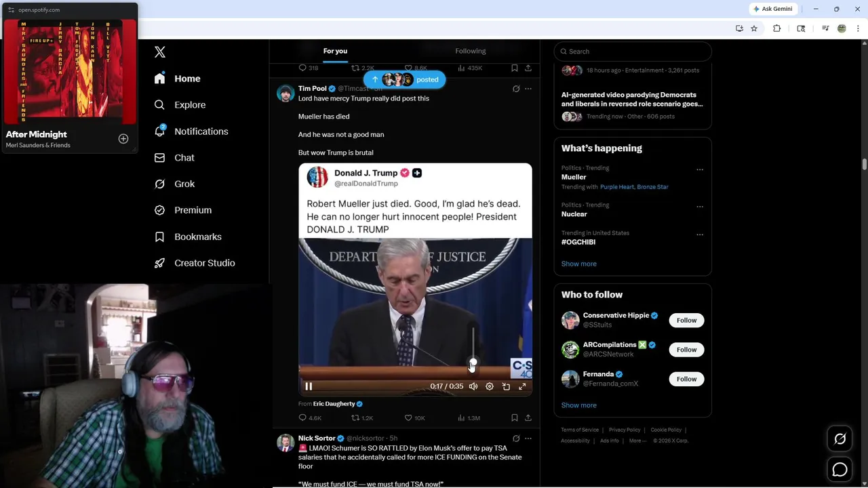Follow Conservative Hippie
The height and width of the screenshot is (488, 868).
(x=686, y=321)
